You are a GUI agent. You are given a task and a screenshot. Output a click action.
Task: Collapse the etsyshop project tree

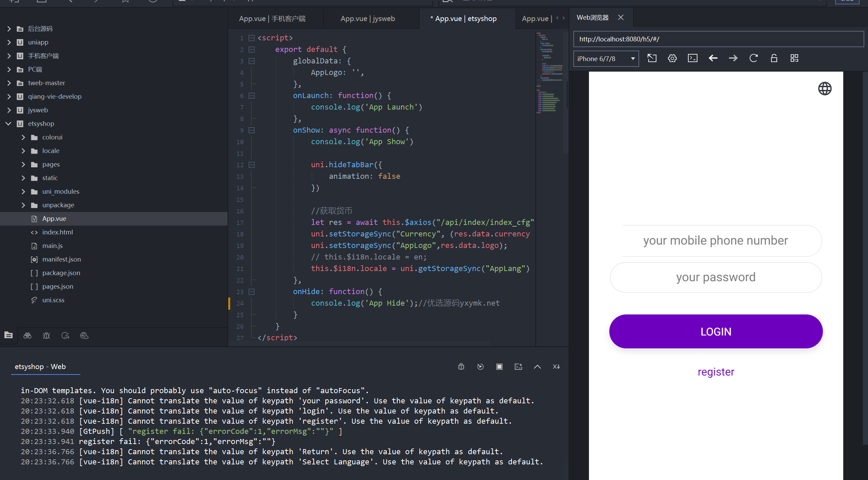[x=9, y=123]
